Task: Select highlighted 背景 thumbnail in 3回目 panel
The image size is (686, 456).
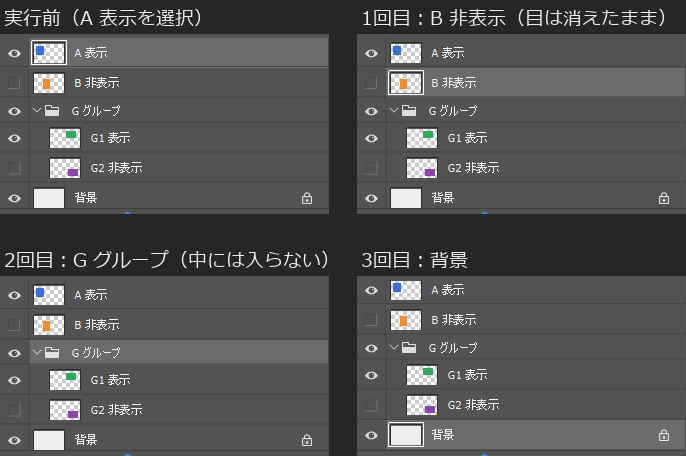Action: point(406,435)
